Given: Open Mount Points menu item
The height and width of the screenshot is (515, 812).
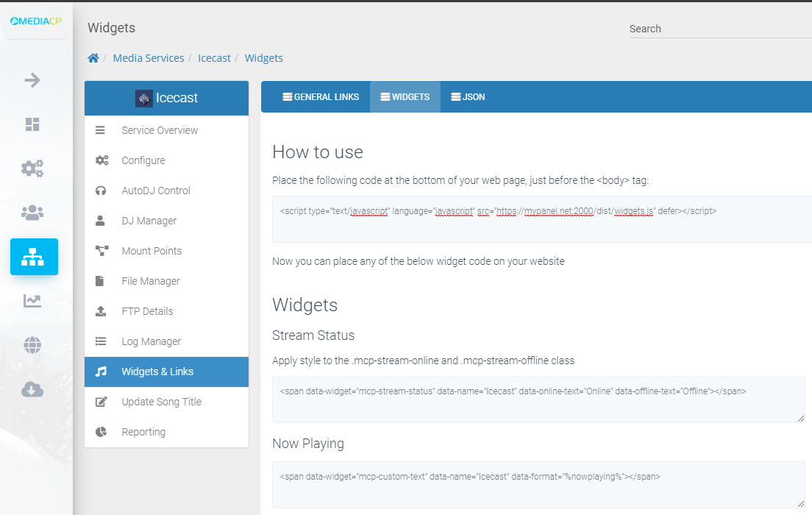Looking at the screenshot, I should [166, 251].
